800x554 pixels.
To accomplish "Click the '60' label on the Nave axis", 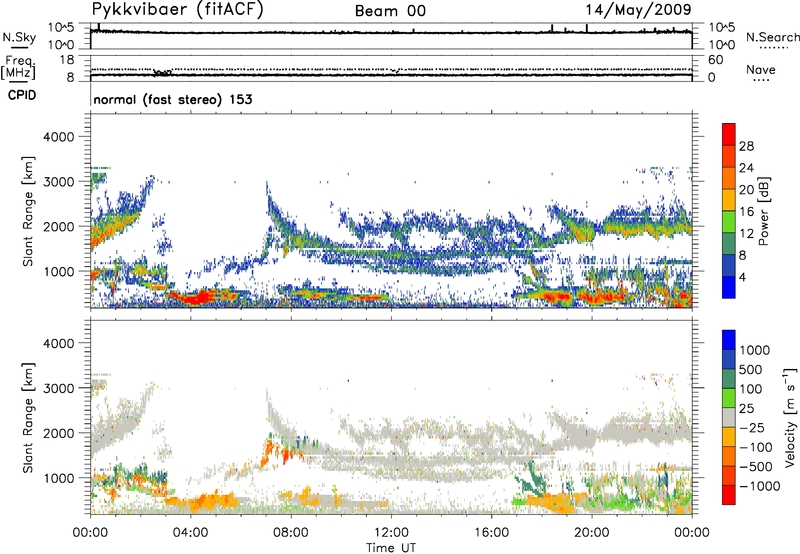I will (x=715, y=60).
